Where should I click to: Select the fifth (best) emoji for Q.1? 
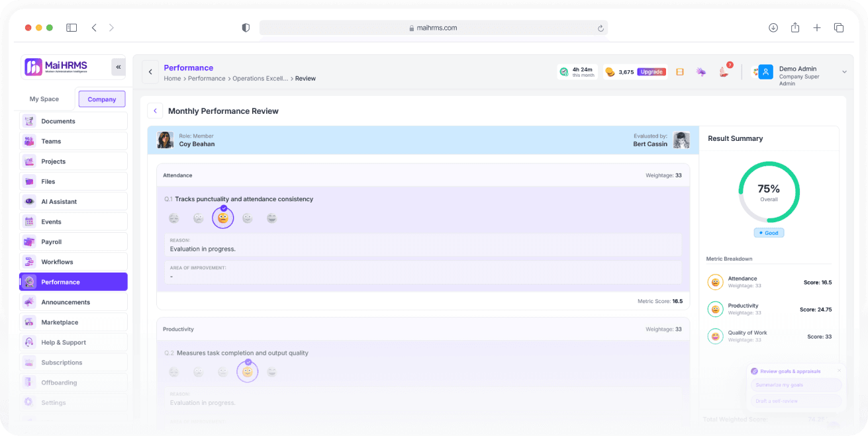272,218
